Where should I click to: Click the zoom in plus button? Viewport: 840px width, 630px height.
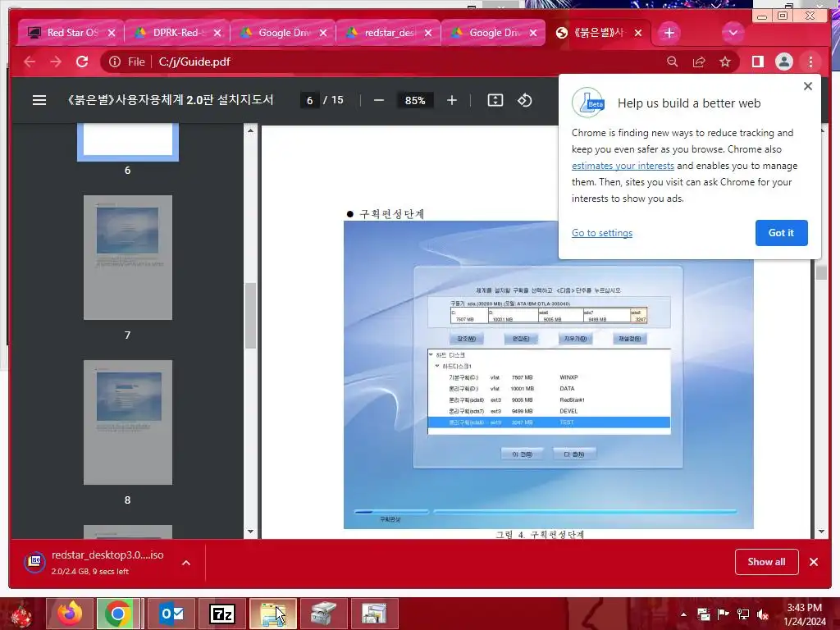pyautogui.click(x=452, y=100)
